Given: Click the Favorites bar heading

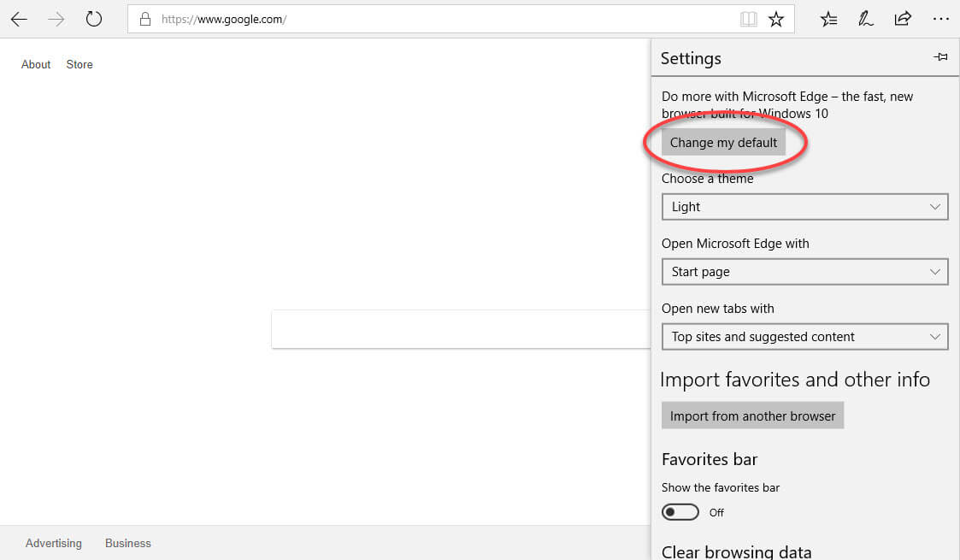Looking at the screenshot, I should (x=710, y=459).
